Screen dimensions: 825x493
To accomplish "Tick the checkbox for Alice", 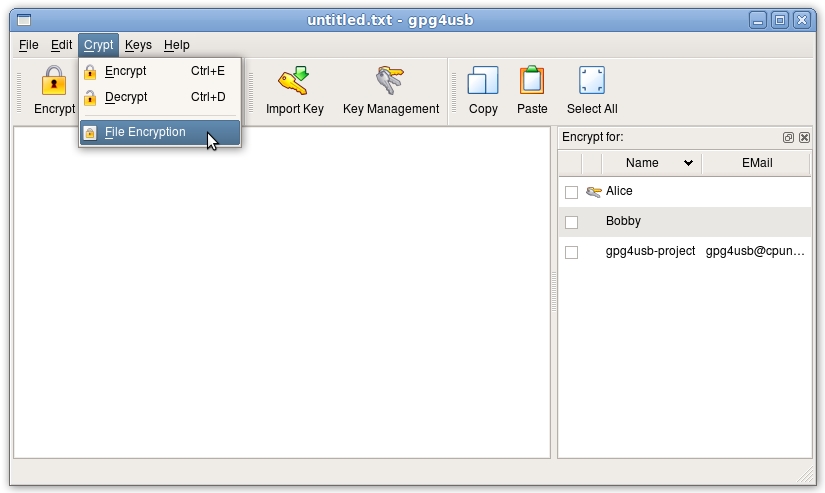I will [x=571, y=193].
